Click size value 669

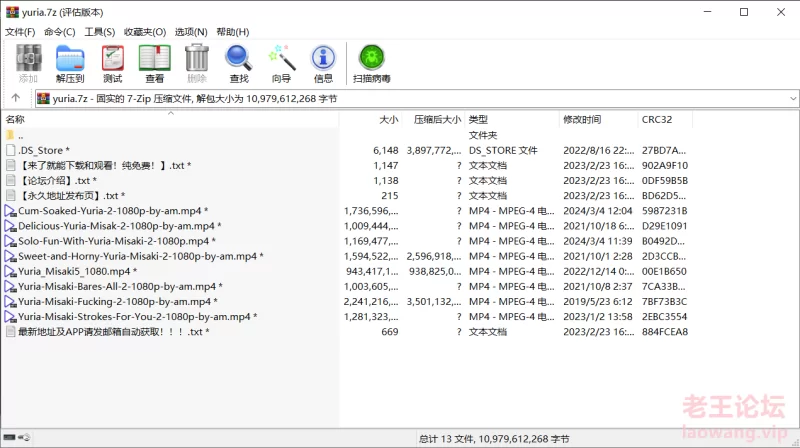click(389, 332)
